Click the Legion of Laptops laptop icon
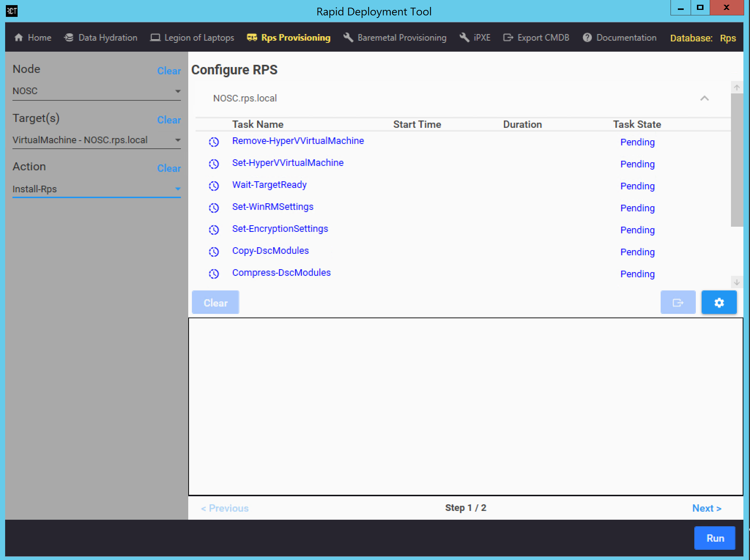 (x=155, y=38)
